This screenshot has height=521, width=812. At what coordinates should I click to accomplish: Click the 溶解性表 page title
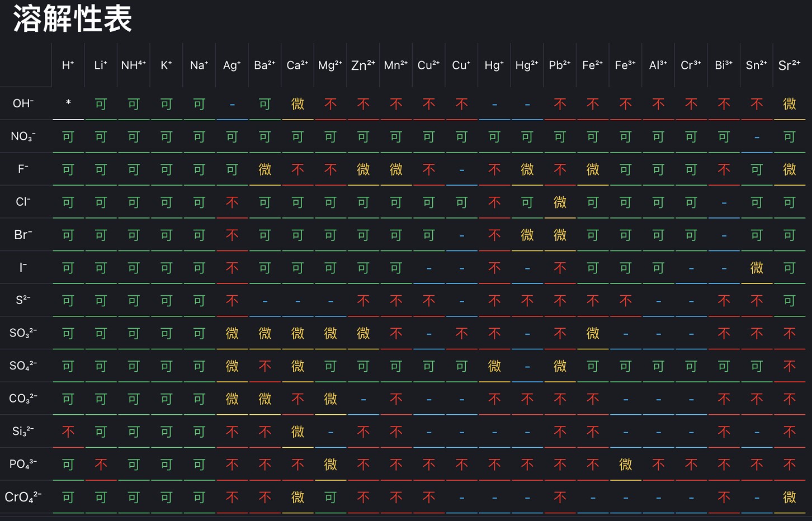(x=72, y=19)
